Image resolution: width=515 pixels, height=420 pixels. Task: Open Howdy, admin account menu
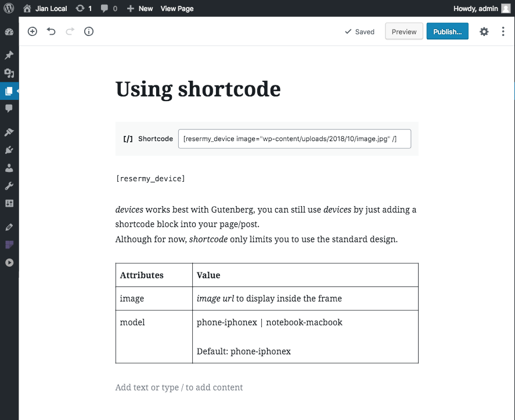[x=481, y=9]
